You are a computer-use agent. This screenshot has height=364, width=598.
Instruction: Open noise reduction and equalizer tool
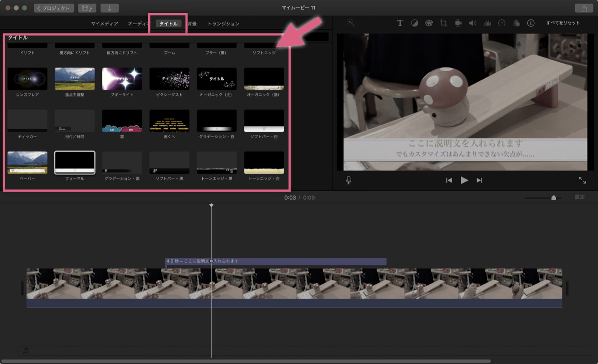(487, 23)
